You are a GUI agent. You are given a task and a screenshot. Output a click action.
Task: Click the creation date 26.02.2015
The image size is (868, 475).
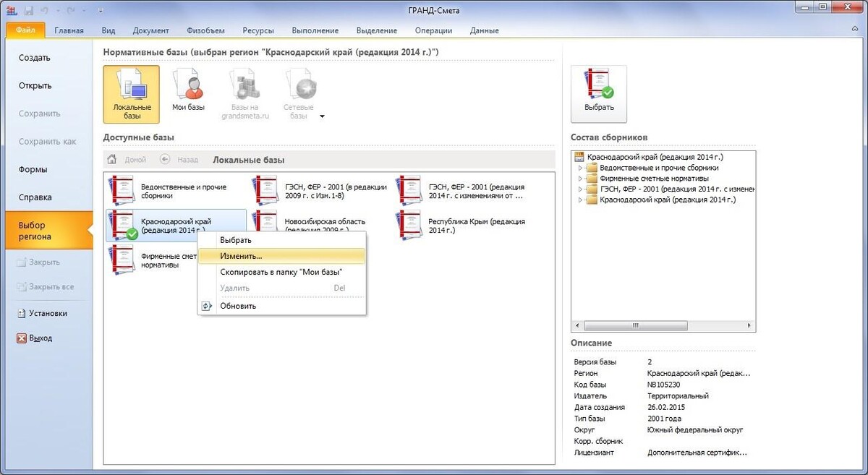[666, 407]
